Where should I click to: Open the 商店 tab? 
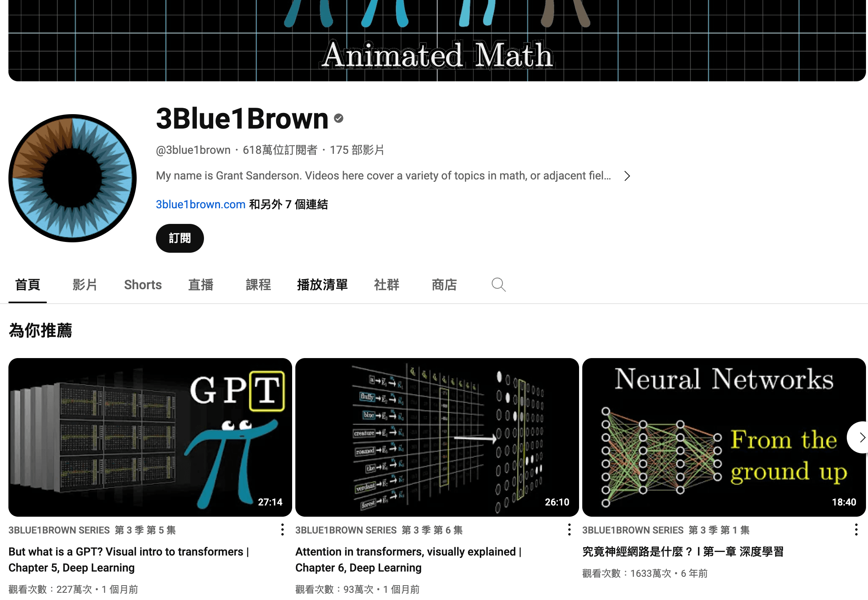tap(444, 285)
